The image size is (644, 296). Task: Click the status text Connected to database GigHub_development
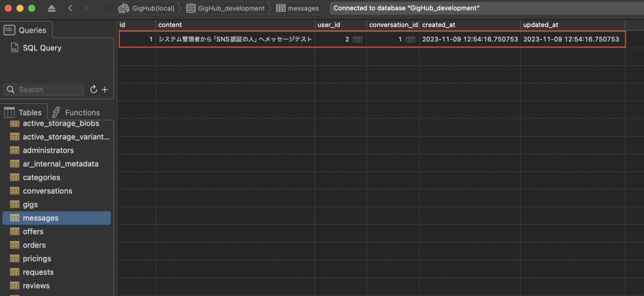[407, 8]
